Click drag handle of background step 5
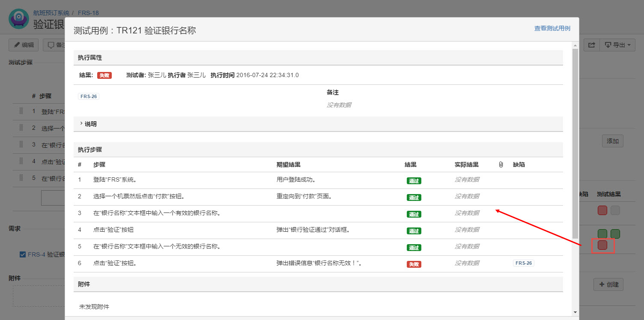The height and width of the screenshot is (320, 644). tap(21, 178)
